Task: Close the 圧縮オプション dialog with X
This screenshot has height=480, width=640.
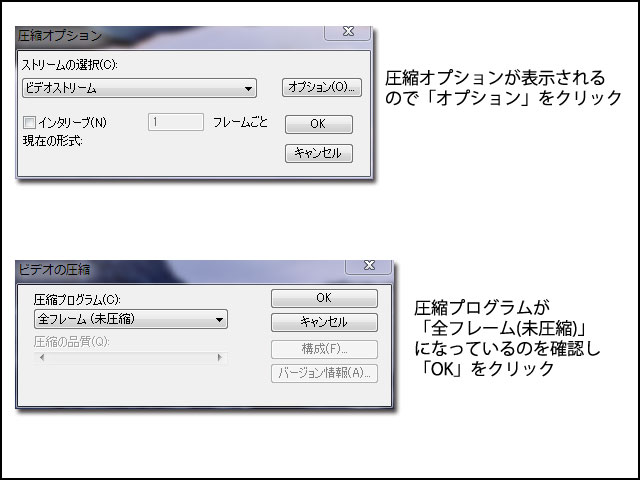Action: pyautogui.click(x=348, y=32)
